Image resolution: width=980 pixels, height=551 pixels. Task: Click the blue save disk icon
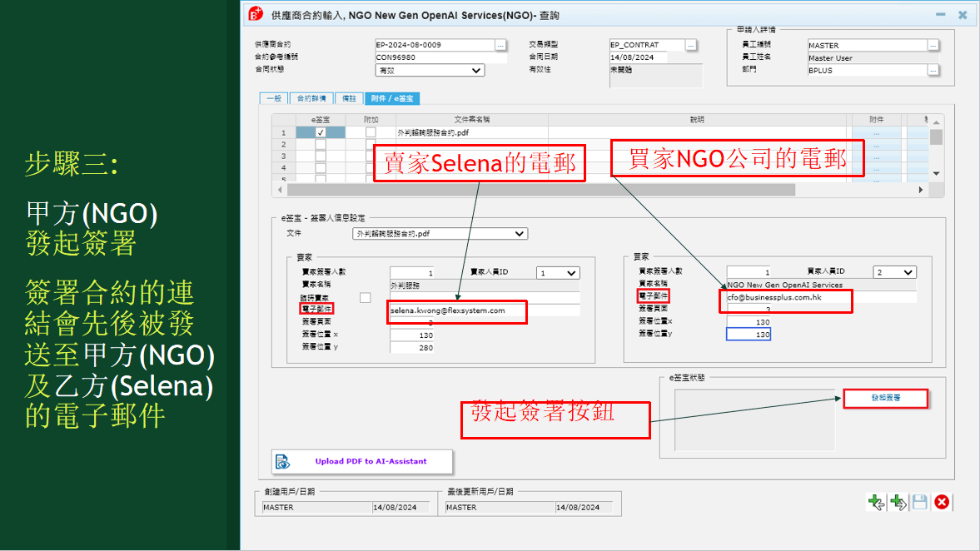(x=919, y=502)
